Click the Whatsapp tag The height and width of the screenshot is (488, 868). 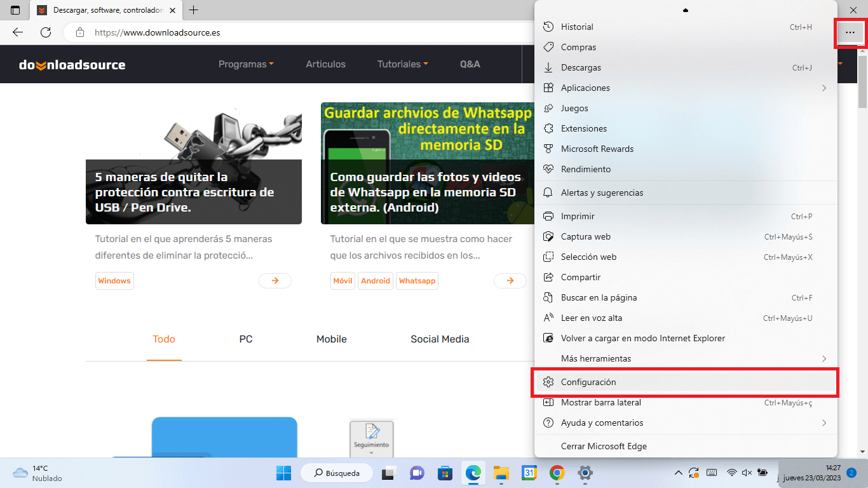(417, 281)
